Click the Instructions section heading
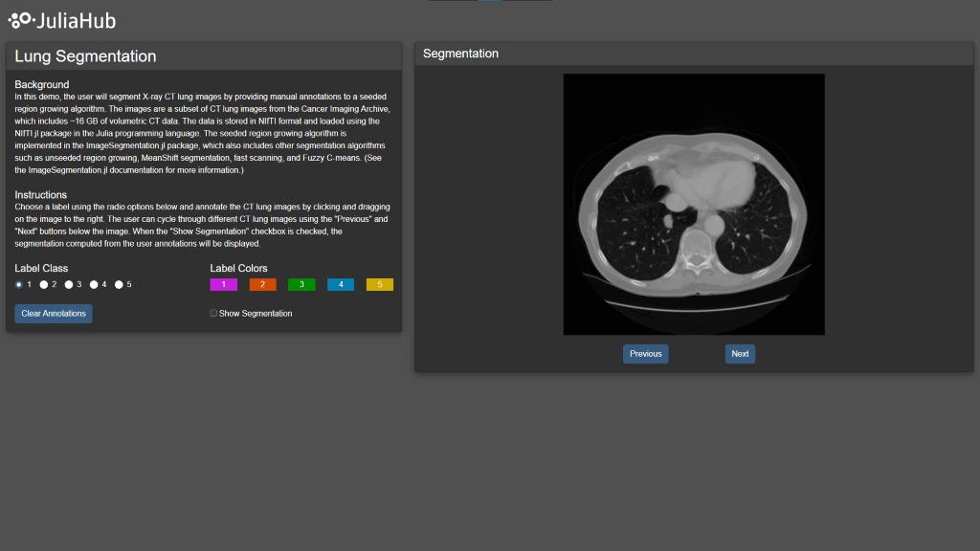This screenshot has width=980, height=551. (41, 194)
